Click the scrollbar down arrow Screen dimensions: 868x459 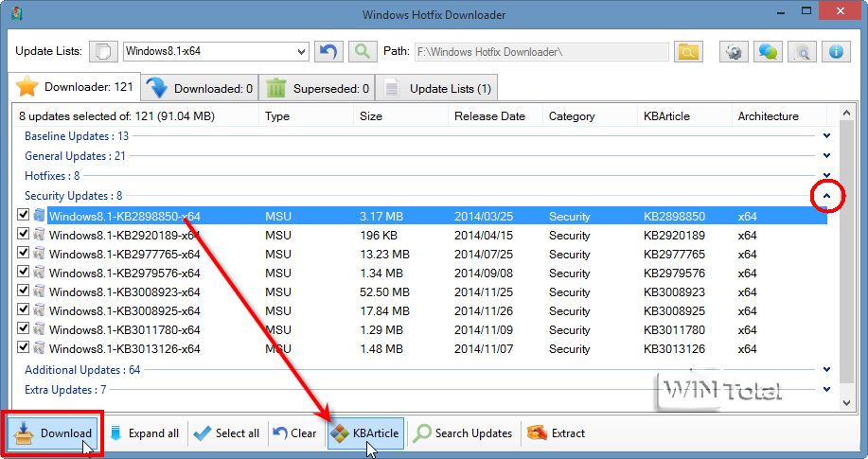[846, 403]
